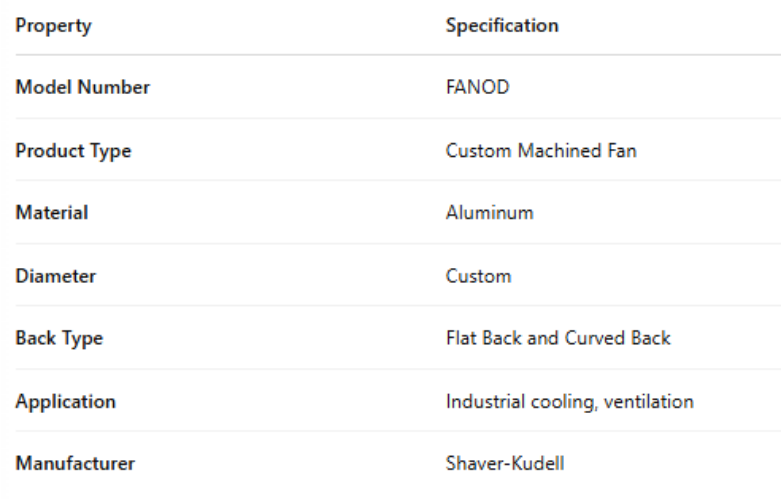Click the Shaver-Kudell manufacturer value

coord(502,463)
